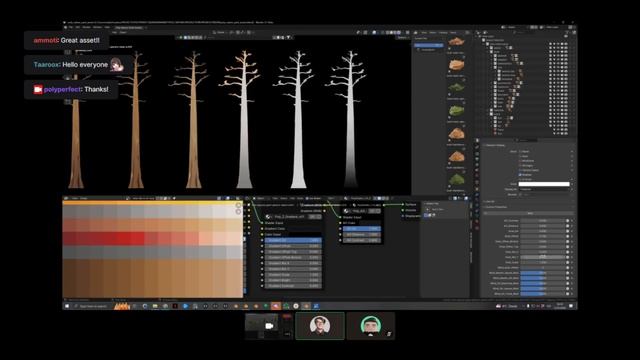Click the yellow strip atop palette texture
This screenshot has width=640, height=360.
click(153, 202)
